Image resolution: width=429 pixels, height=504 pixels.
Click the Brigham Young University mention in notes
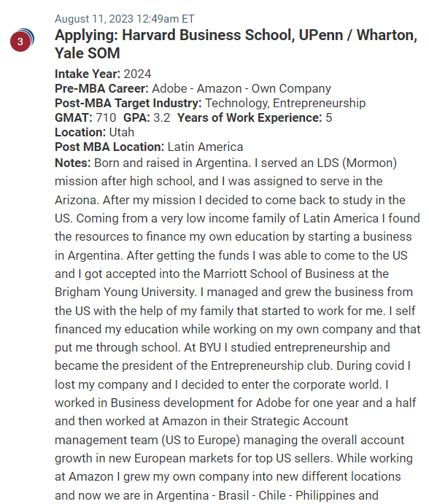coord(125,292)
